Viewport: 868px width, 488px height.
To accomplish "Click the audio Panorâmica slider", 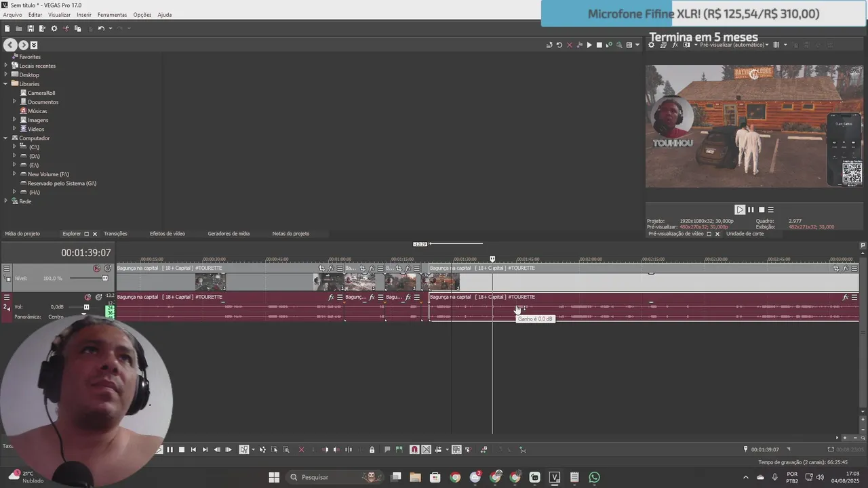I will click(x=84, y=315).
